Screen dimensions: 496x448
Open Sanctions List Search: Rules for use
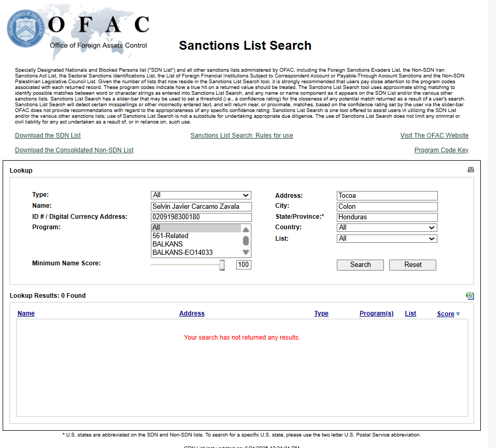[x=241, y=136]
